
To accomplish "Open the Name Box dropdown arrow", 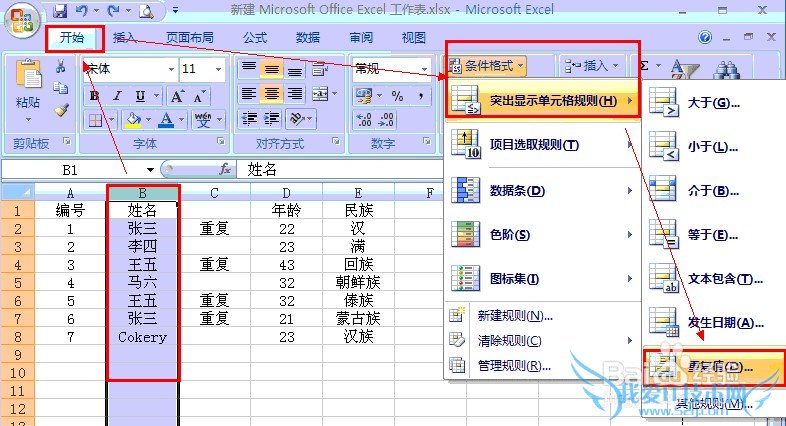I will [x=150, y=170].
